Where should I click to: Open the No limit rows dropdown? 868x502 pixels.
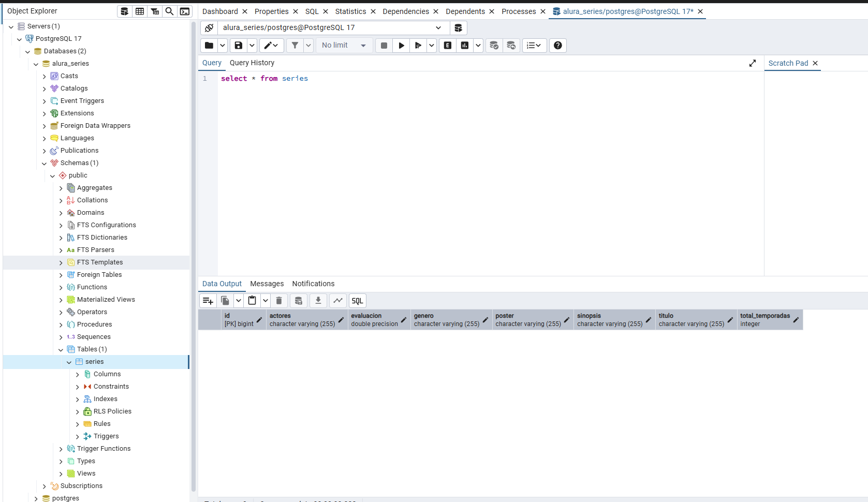pyautogui.click(x=344, y=46)
